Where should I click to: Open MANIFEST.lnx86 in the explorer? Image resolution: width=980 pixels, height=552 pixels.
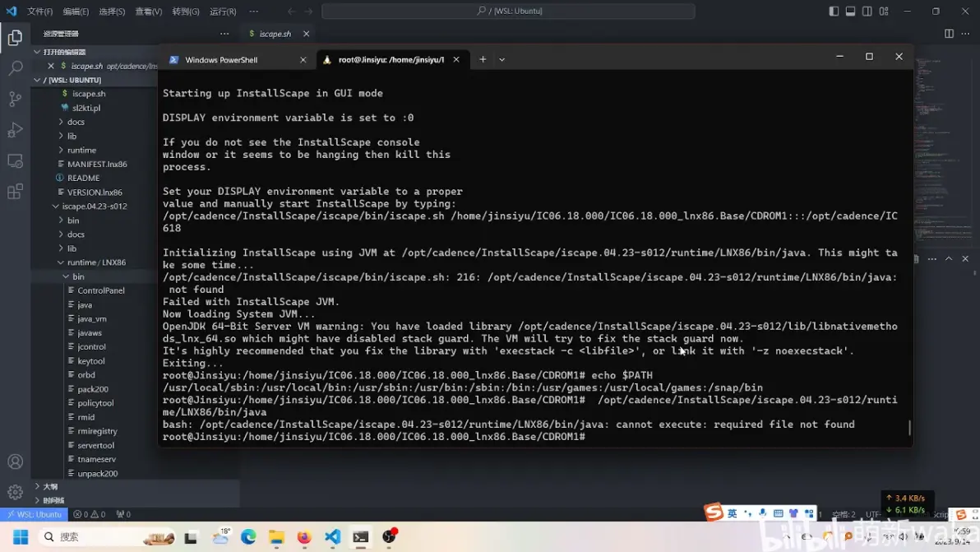(97, 164)
